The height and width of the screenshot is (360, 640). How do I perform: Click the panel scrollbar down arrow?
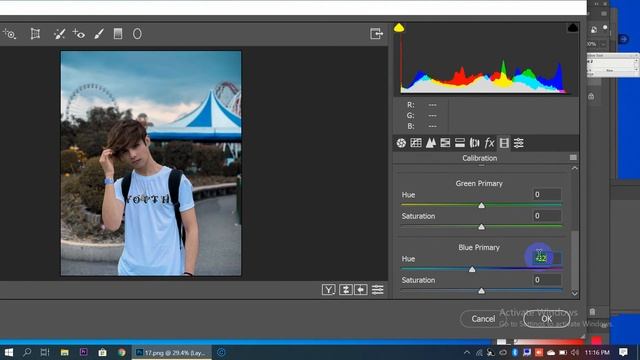click(x=575, y=293)
